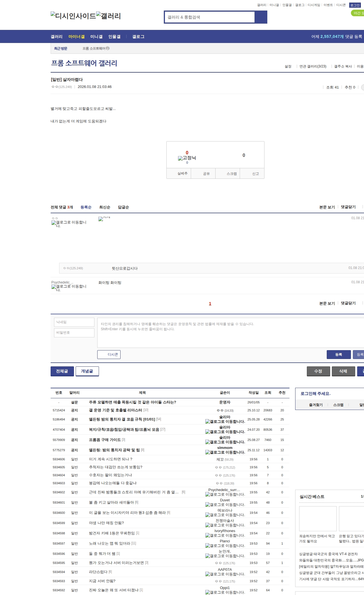
Task: Click the search button beside the search box
Action: pyautogui.click(x=261, y=17)
